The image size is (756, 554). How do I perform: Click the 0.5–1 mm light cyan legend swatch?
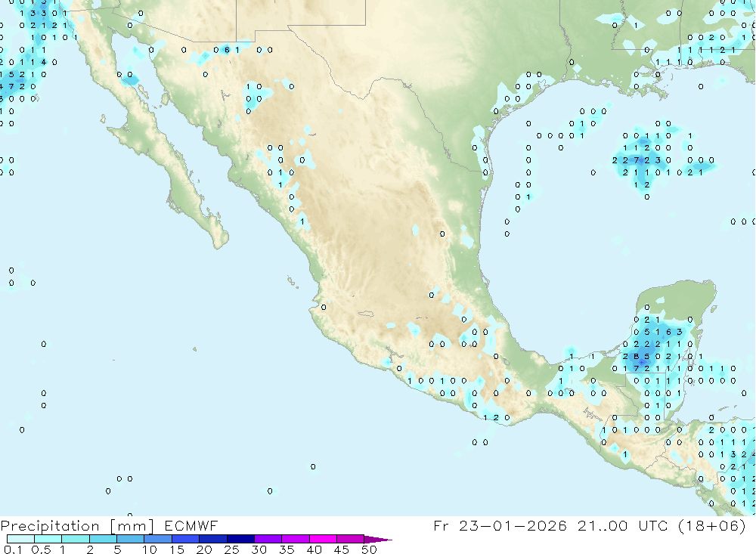pyautogui.click(x=48, y=539)
